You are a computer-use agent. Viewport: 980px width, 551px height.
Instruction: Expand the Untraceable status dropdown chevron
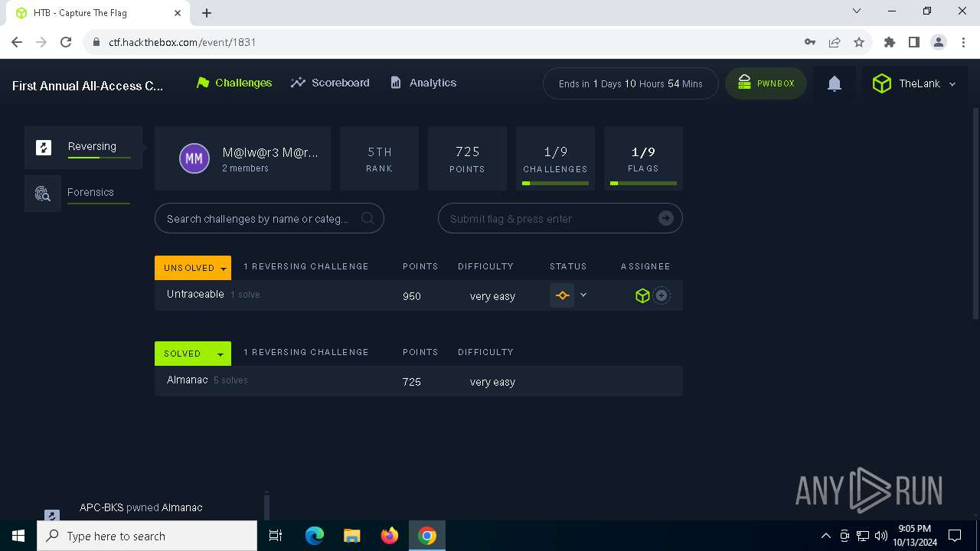(583, 295)
